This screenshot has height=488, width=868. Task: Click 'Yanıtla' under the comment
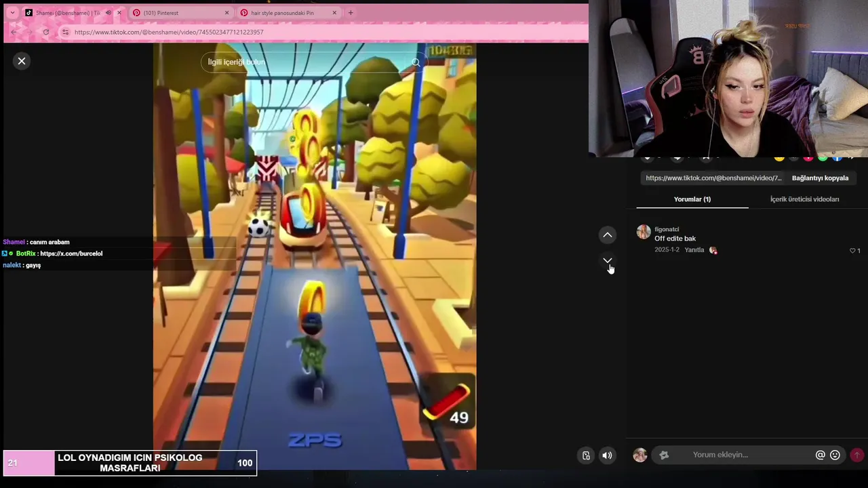coord(694,250)
